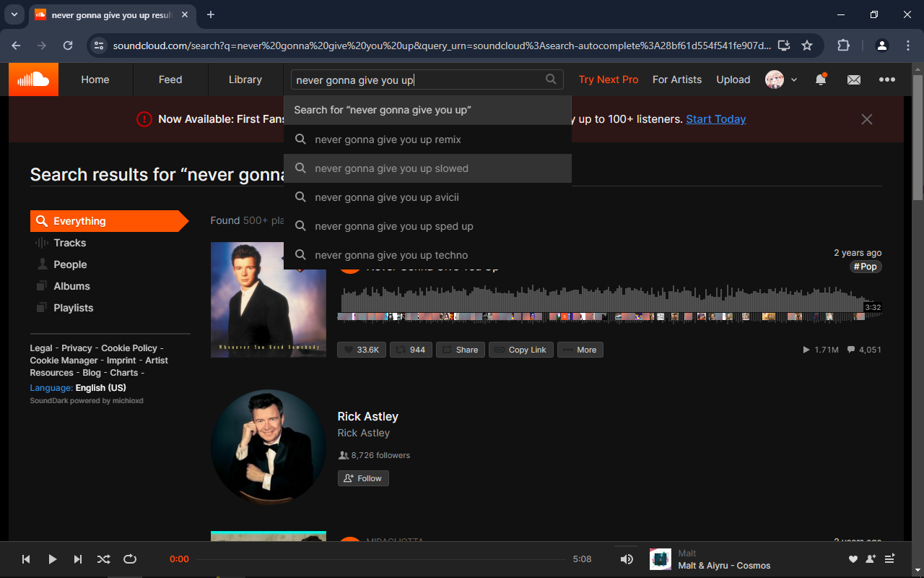The height and width of the screenshot is (578, 924).
Task: Close the First Fans announcement banner
Action: [867, 119]
